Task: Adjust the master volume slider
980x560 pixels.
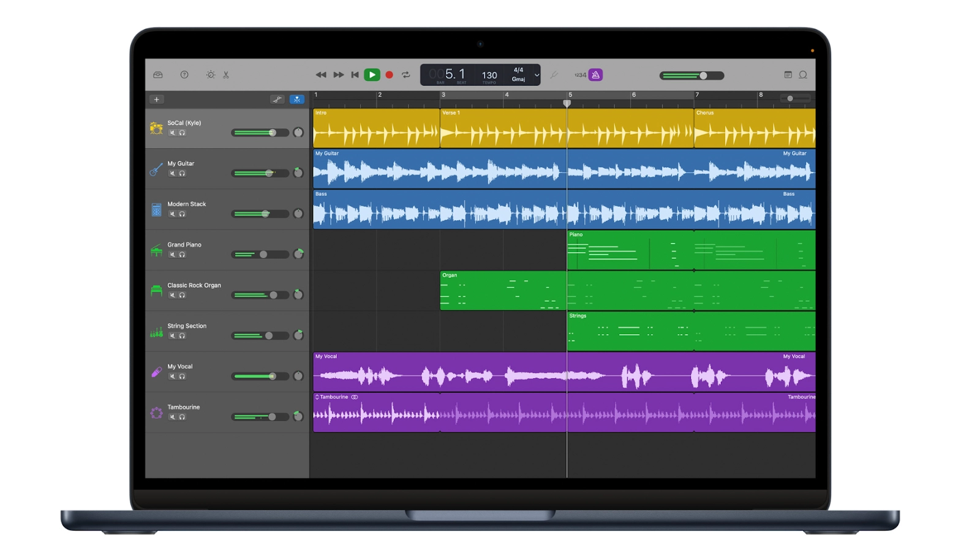Action: [x=703, y=75]
